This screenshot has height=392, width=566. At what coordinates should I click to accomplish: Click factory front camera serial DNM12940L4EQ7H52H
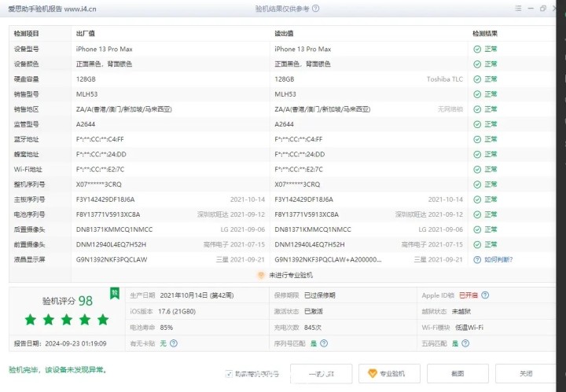click(111, 244)
